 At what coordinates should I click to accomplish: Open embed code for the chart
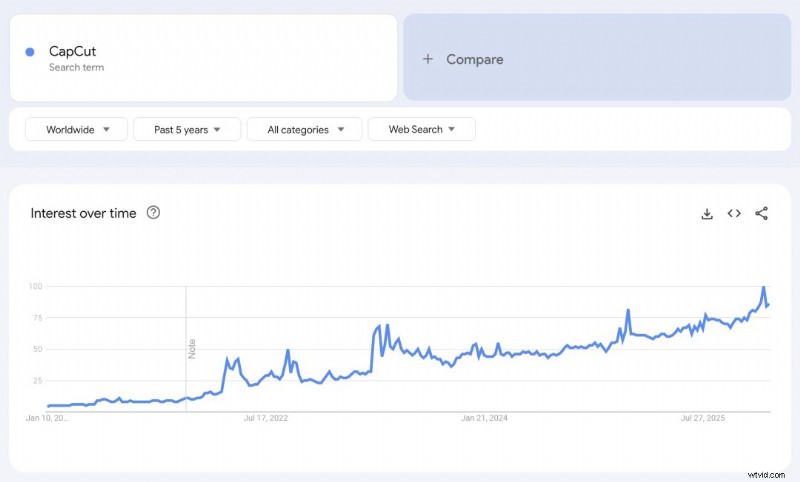coord(734,213)
